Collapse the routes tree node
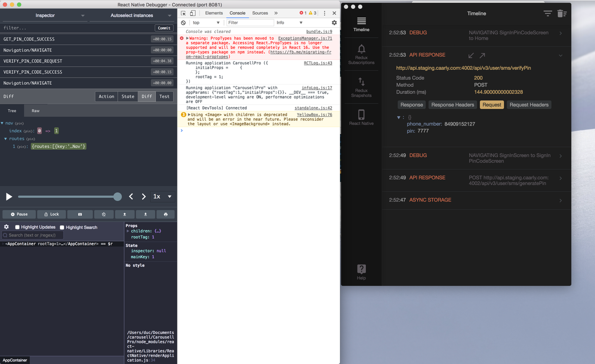This screenshot has width=595, height=364. [5, 139]
